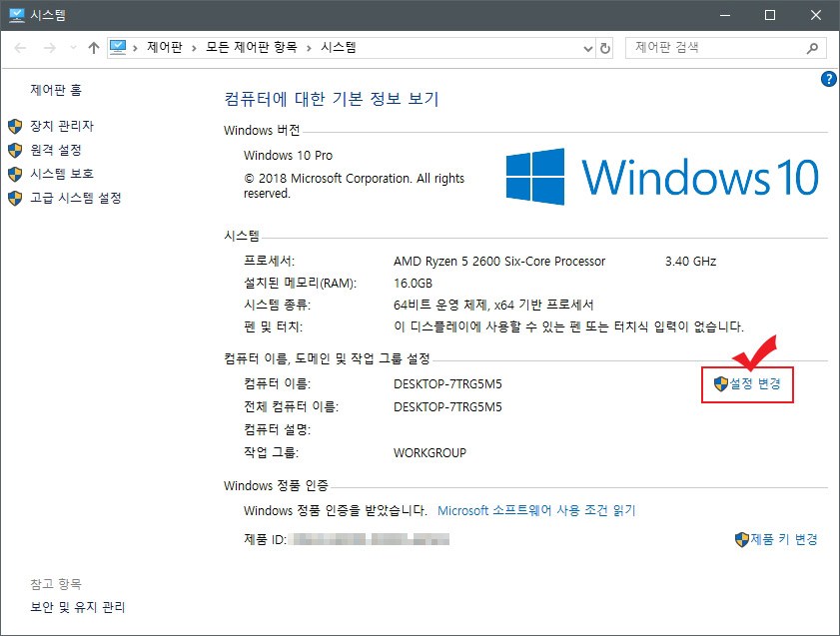The width and height of the screenshot is (840, 636).
Task: Click DESKTOP-7TRG5M5 next to 컴퓨터 이름
Action: (447, 383)
